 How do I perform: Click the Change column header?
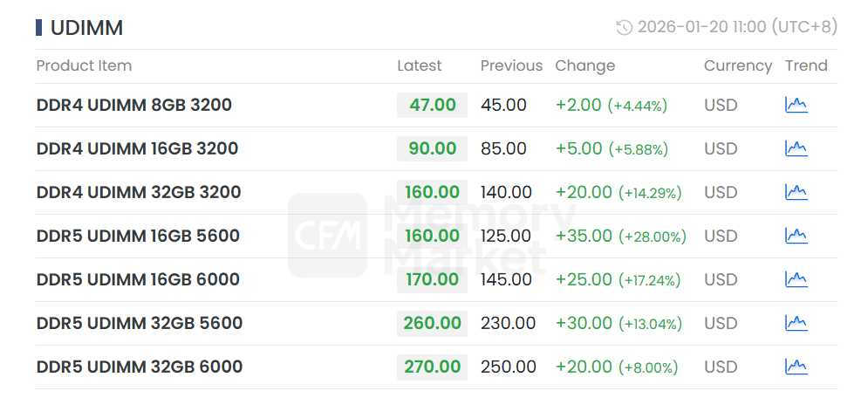[584, 65]
